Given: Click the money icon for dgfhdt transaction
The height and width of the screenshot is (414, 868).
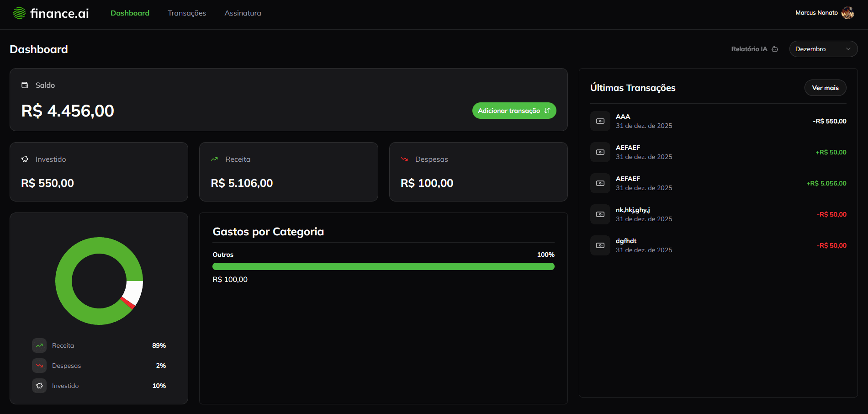Looking at the screenshot, I should [x=600, y=245].
